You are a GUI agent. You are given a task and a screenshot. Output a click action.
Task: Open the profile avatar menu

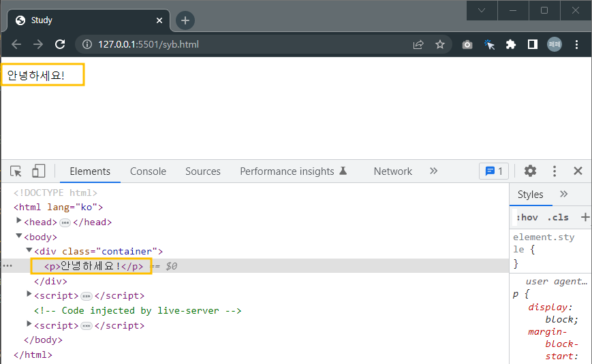pyautogui.click(x=555, y=44)
